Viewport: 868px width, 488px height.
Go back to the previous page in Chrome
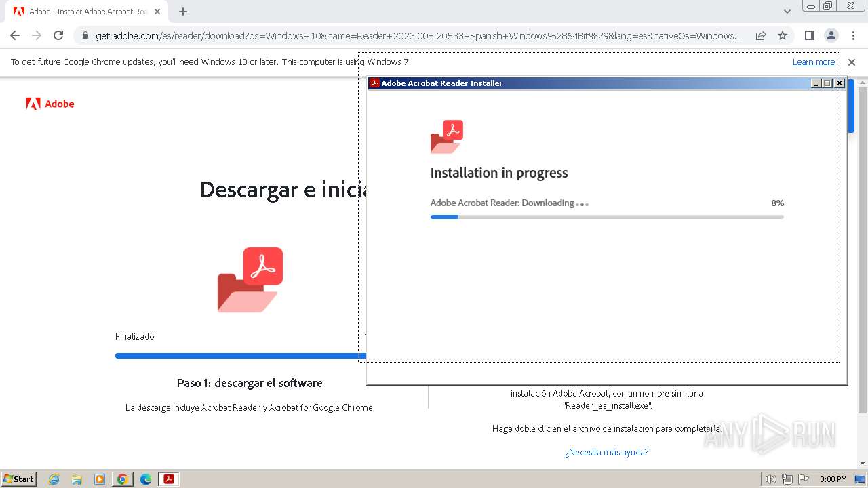15,35
